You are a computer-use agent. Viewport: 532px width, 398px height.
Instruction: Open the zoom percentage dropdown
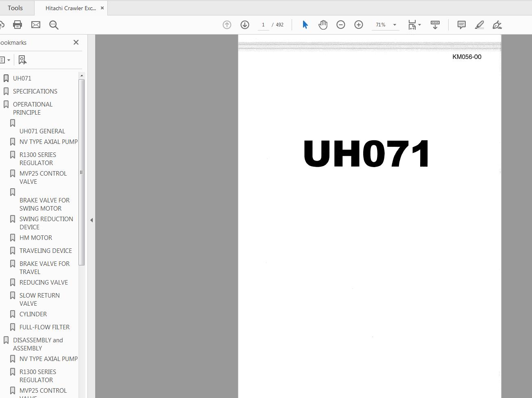tap(393, 24)
